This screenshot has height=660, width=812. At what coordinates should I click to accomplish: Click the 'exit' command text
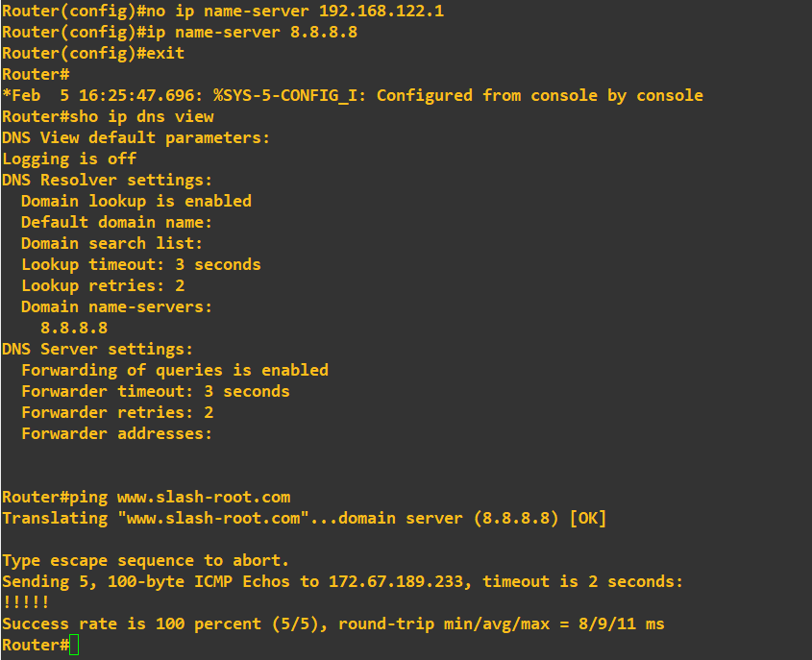(x=165, y=54)
